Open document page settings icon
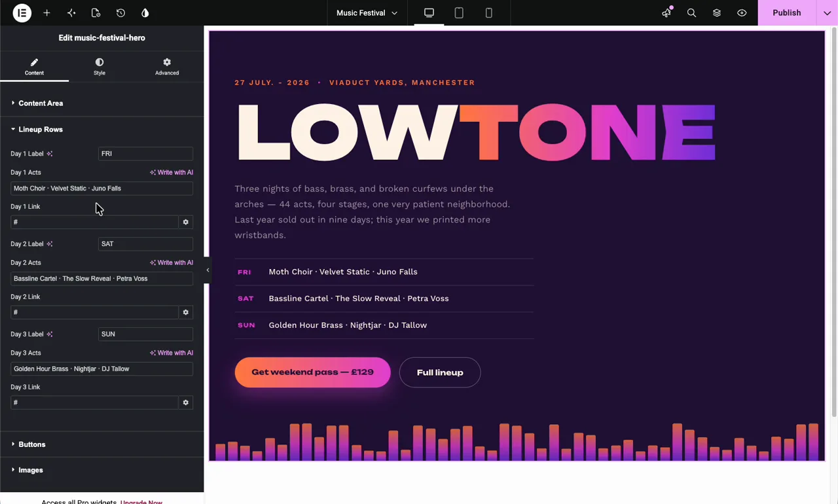The height and width of the screenshot is (504, 838). point(96,12)
